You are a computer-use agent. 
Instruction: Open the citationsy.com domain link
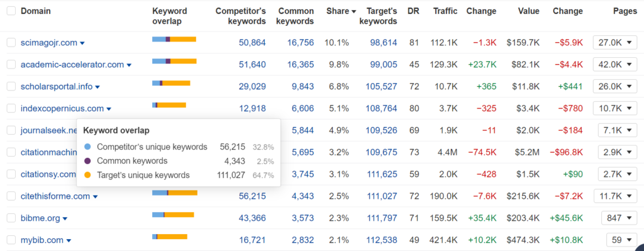point(48,174)
